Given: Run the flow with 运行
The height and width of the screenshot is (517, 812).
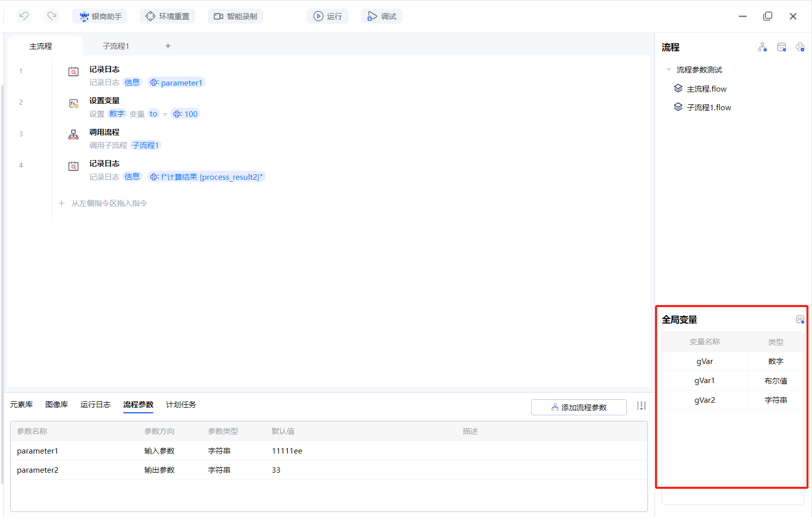Looking at the screenshot, I should [328, 16].
